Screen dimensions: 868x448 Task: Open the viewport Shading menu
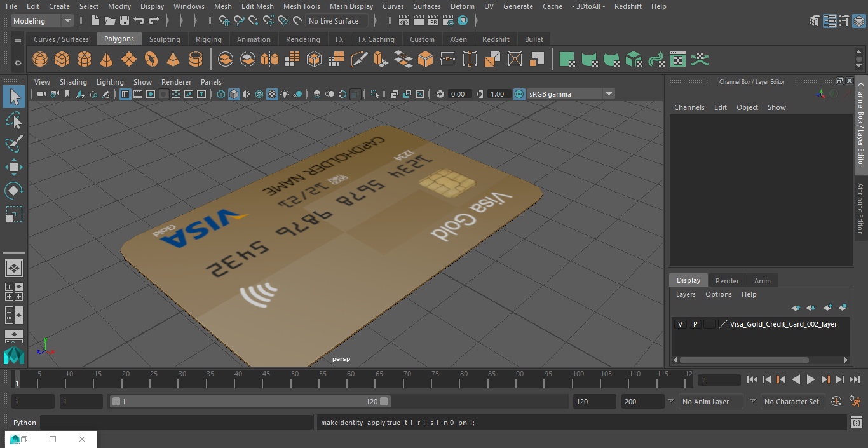pos(73,82)
